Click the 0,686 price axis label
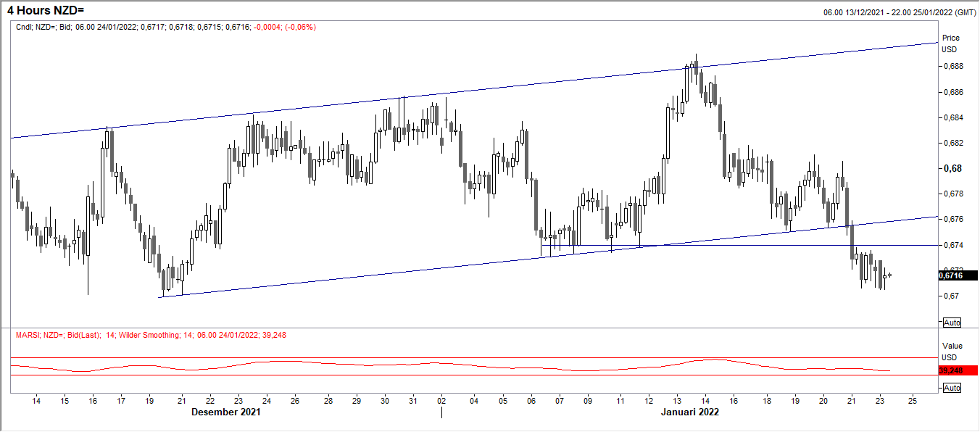This screenshot has width=980, height=432. [x=952, y=92]
